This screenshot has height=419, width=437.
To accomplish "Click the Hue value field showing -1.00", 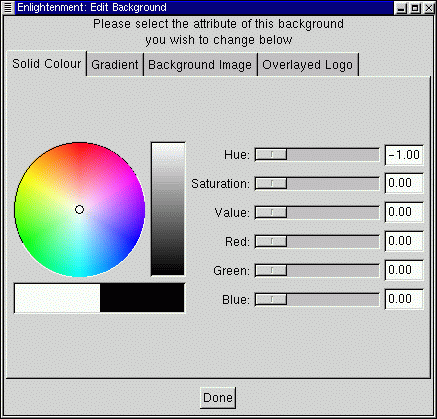I will (404, 155).
